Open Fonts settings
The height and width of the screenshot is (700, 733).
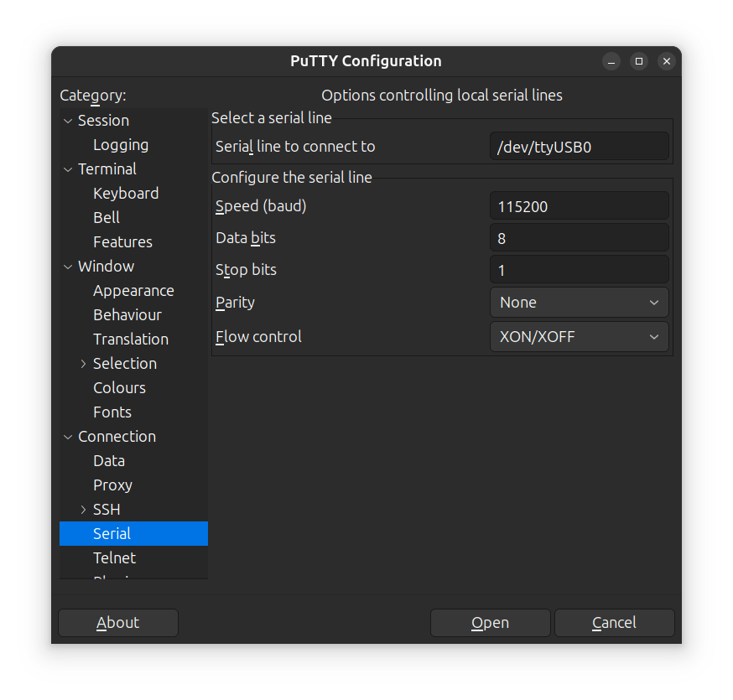pos(112,412)
